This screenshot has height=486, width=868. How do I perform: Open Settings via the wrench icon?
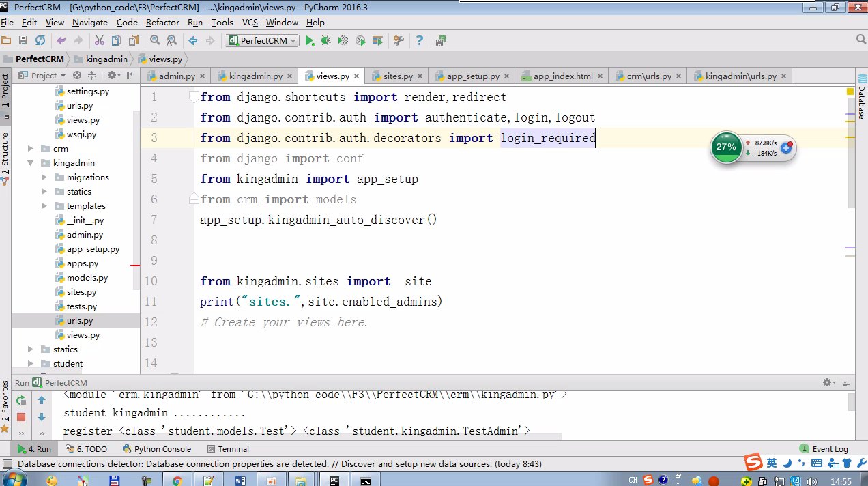(x=399, y=41)
